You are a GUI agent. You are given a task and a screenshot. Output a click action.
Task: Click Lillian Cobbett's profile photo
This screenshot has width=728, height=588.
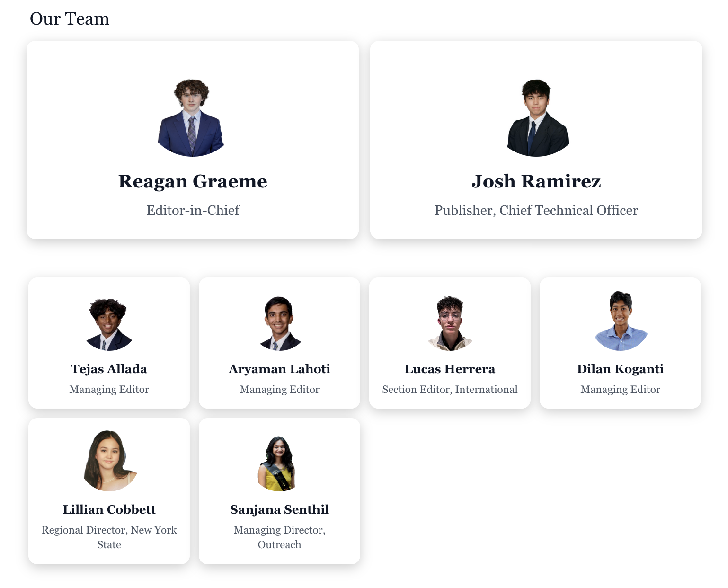click(109, 461)
